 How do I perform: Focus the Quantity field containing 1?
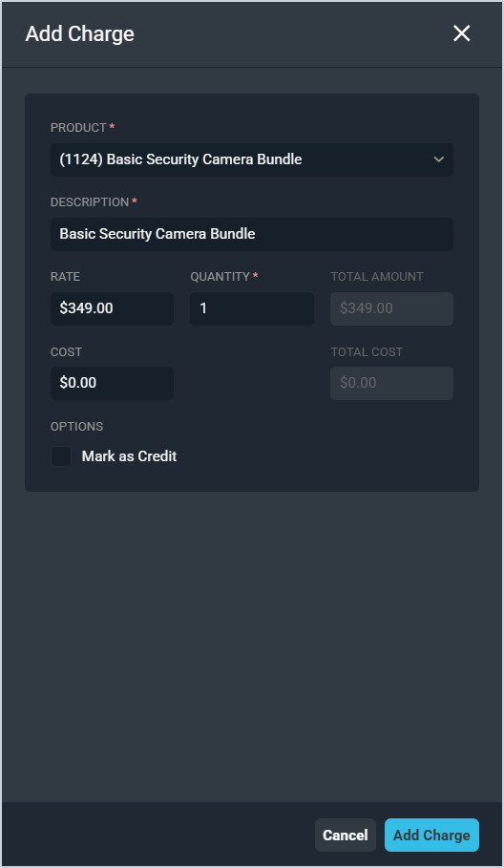pos(252,308)
